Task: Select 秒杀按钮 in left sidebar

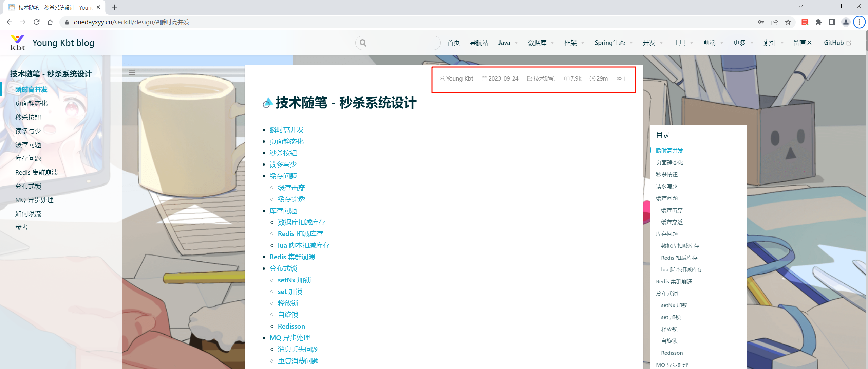Action: click(x=28, y=117)
